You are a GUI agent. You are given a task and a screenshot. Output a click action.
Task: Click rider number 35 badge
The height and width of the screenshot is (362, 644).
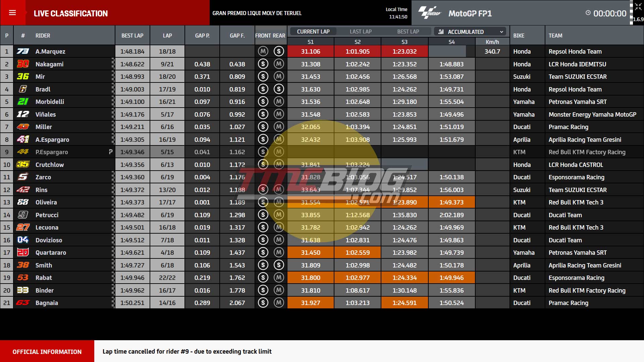click(23, 165)
